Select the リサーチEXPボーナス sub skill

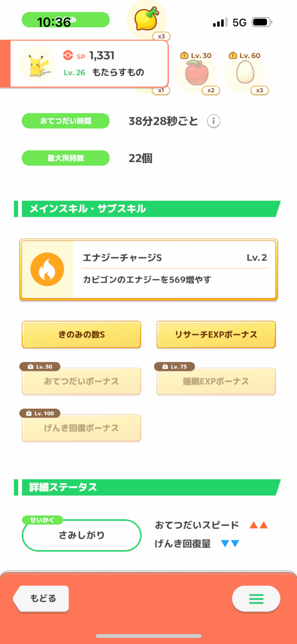(x=216, y=335)
